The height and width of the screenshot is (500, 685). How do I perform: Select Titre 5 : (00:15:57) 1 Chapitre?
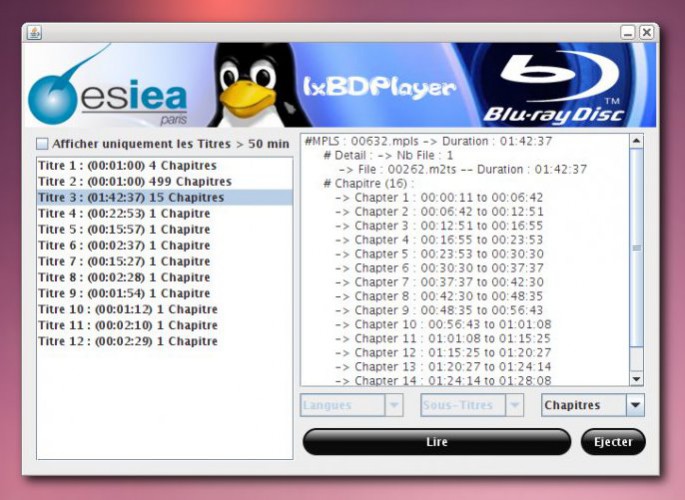(x=165, y=229)
